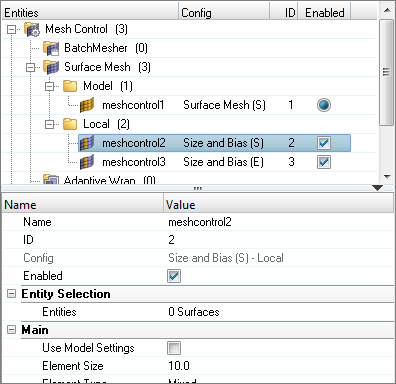Image resolution: width=396 pixels, height=384 pixels.
Task: Click the meshcontrol1 mesh icon
Action: pos(87,105)
